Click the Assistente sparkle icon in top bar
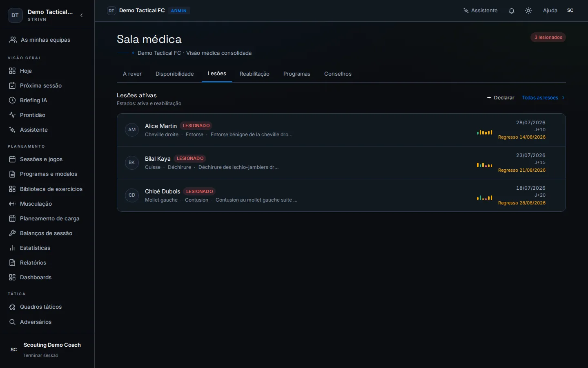The width and height of the screenshot is (588, 368). 466,11
